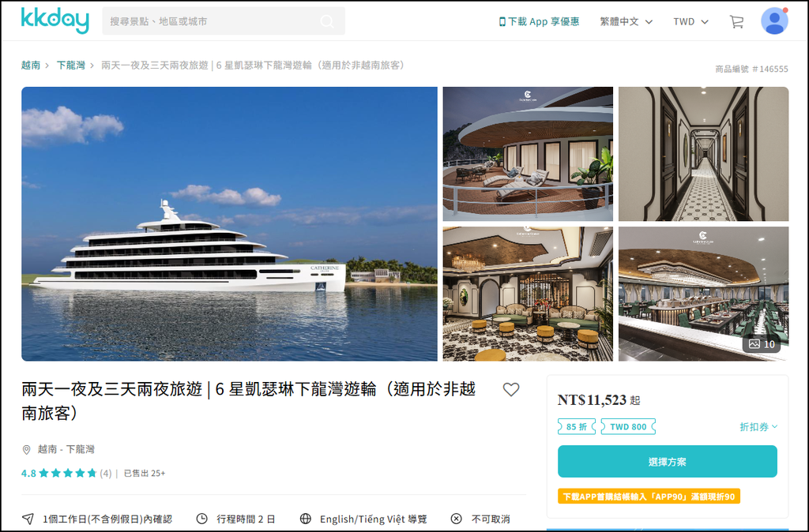Go to the 越南 breadcrumb
The width and height of the screenshot is (809, 532).
tap(31, 65)
